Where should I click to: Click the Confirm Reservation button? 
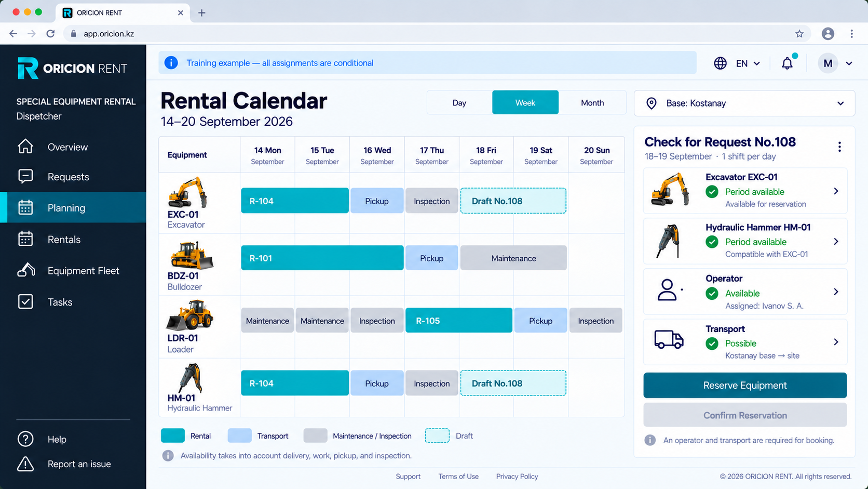pos(745,415)
